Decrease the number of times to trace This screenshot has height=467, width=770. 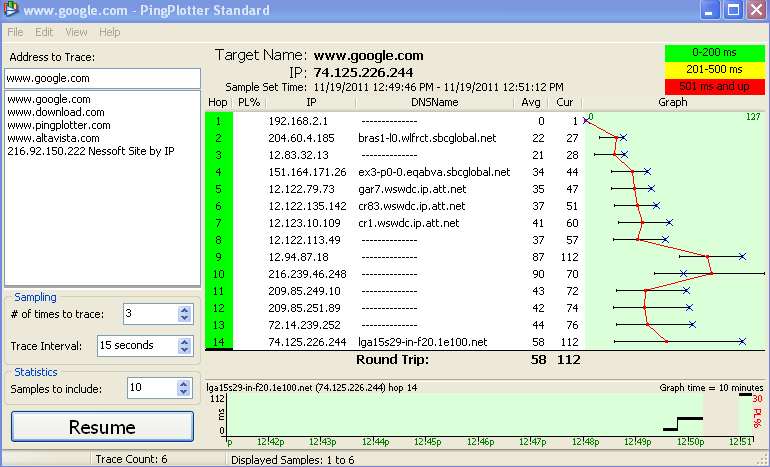coord(185,318)
